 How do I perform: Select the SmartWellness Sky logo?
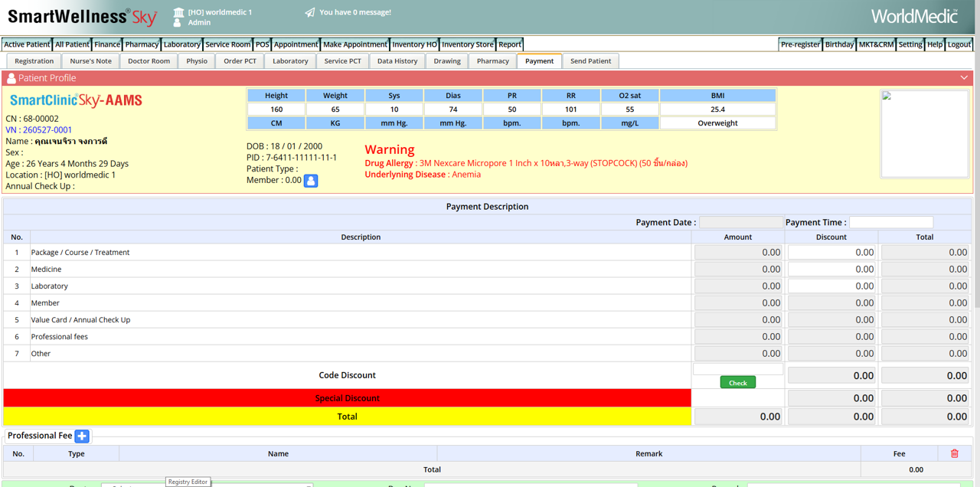pyautogui.click(x=83, y=16)
